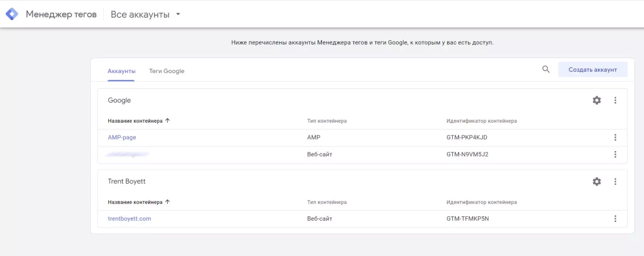The width and height of the screenshot is (644, 256).
Task: Click the Создать аккаунт button
Action: 592,70
